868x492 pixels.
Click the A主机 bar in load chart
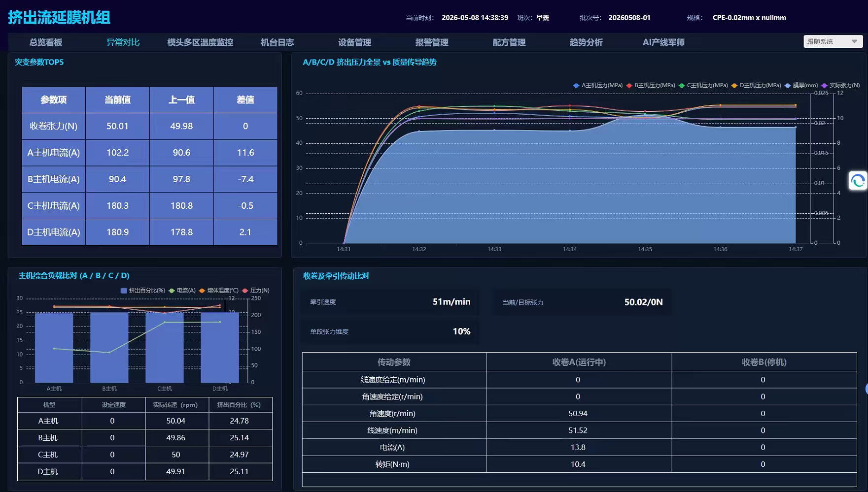[54, 348]
